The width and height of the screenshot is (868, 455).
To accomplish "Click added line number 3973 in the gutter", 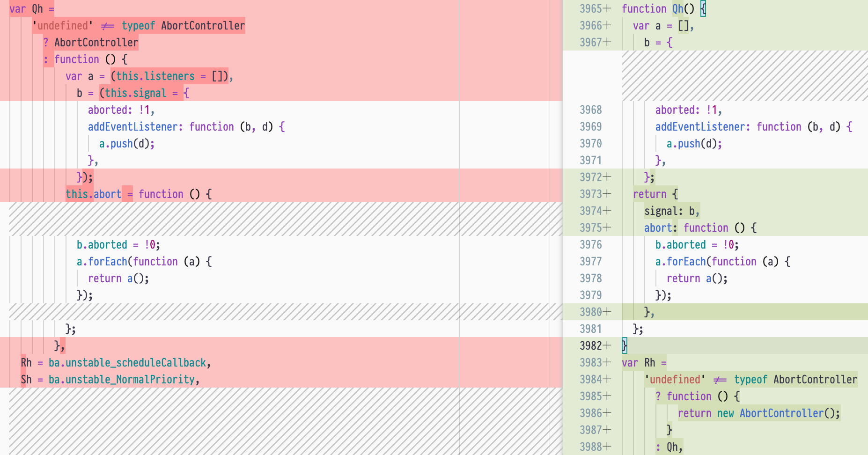I will tap(591, 194).
